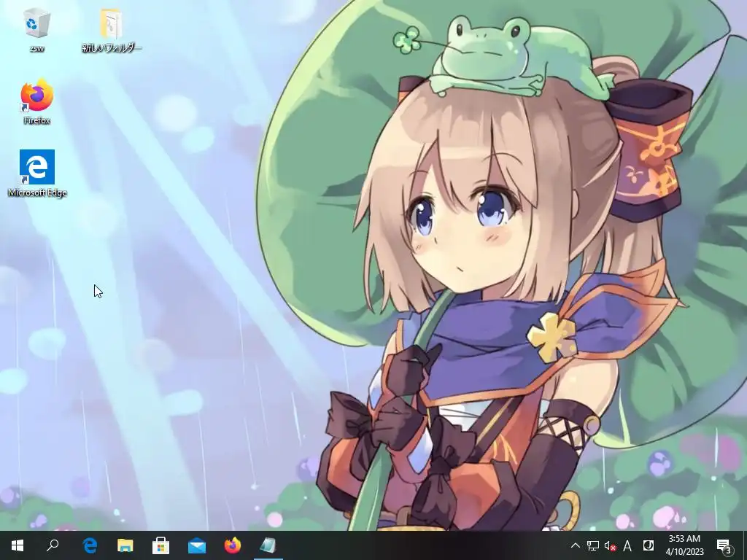747x560 pixels.
Task: Open the clock showing 3:53 AM
Action: [684, 545]
